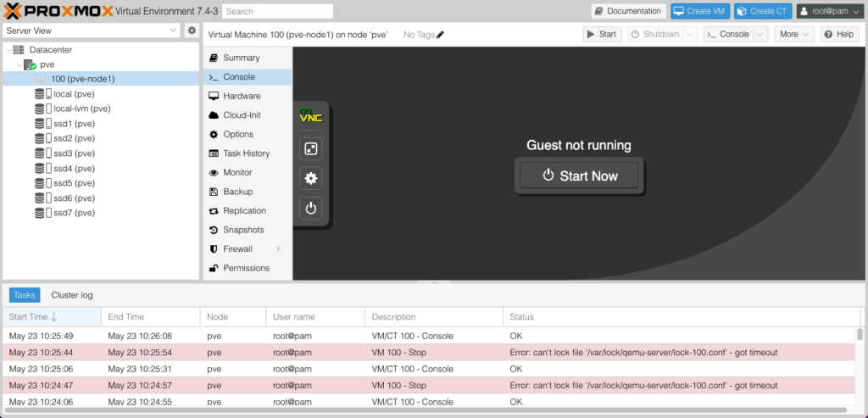Click the ssd2 (pve) storage icon
The height and width of the screenshot is (418, 868).
coord(42,138)
